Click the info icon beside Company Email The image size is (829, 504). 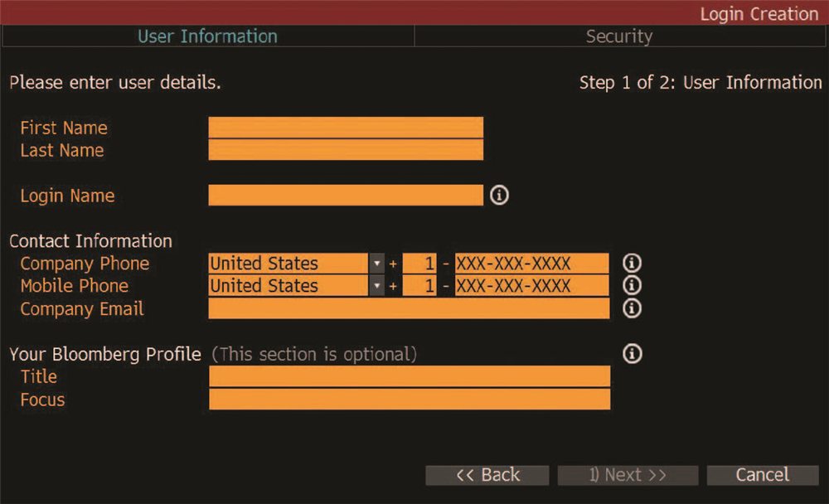click(632, 308)
